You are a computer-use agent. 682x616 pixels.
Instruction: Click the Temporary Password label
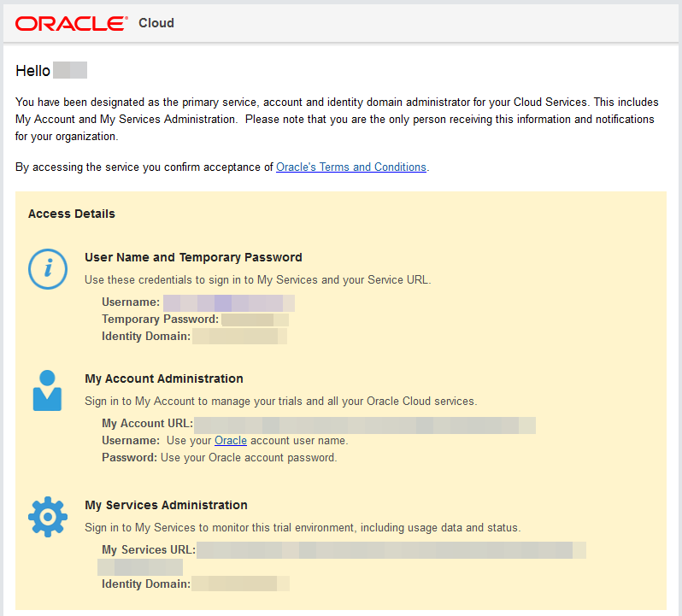point(160,320)
